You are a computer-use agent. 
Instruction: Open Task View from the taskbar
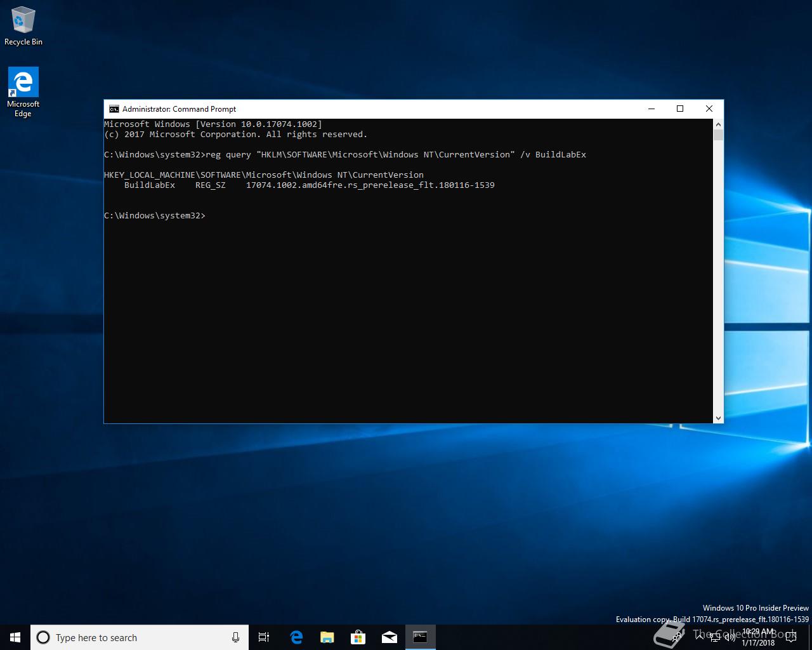pos(264,637)
